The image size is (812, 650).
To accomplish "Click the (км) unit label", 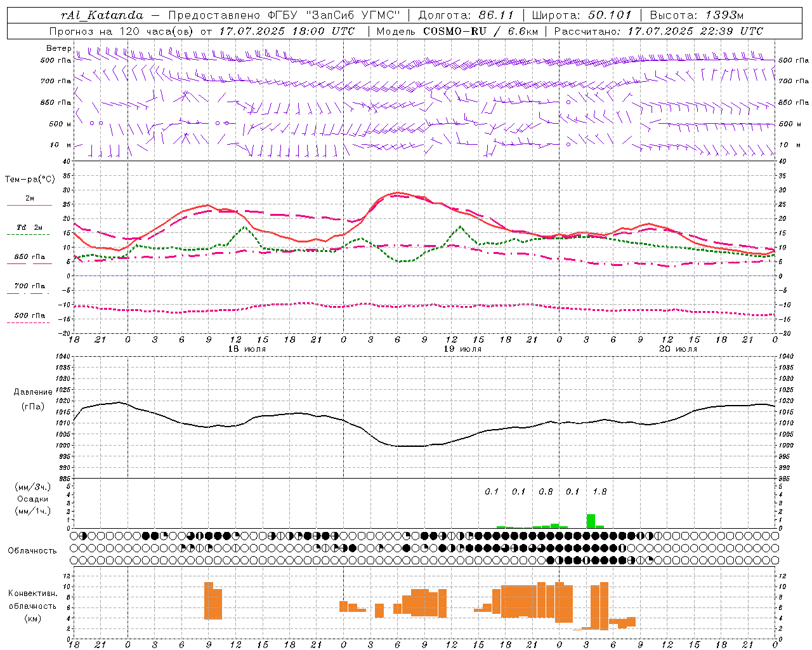I will tap(33, 618).
